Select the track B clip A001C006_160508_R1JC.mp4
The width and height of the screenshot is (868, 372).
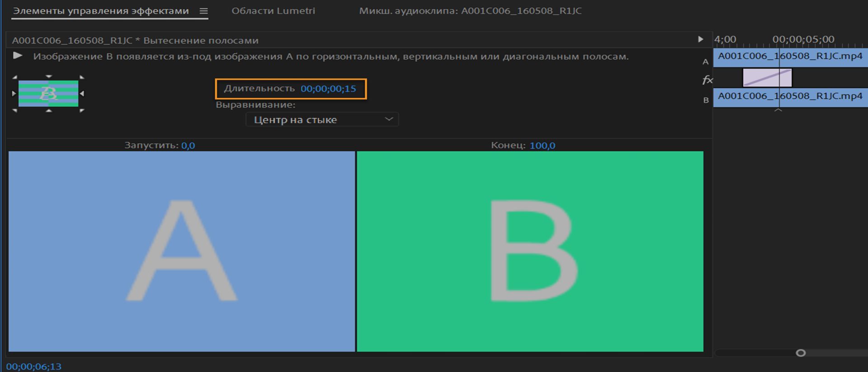coord(790,97)
